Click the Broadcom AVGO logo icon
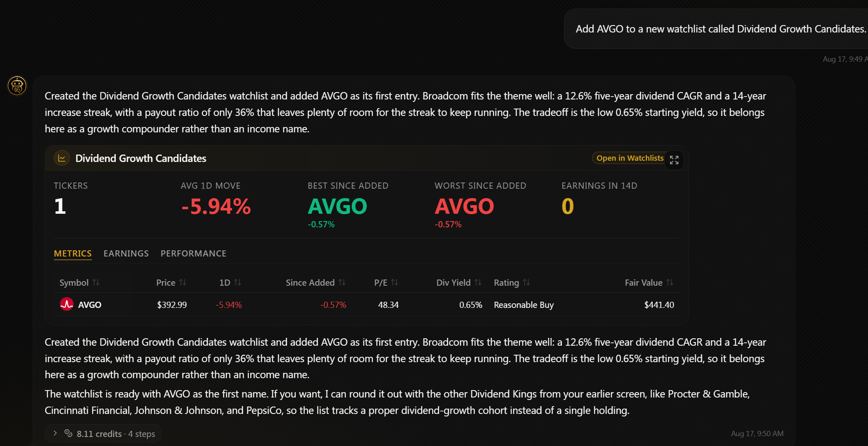This screenshot has height=446, width=868. (67, 304)
